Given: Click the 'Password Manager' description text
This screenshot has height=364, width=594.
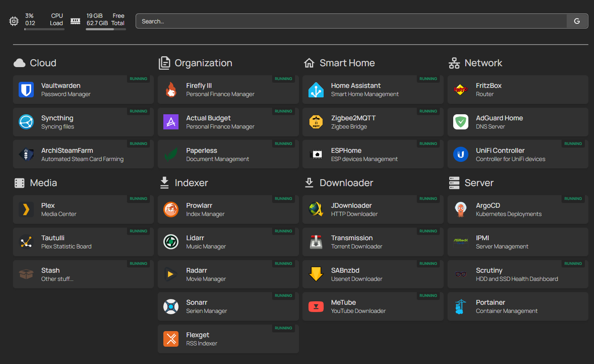Looking at the screenshot, I should 66,94.
